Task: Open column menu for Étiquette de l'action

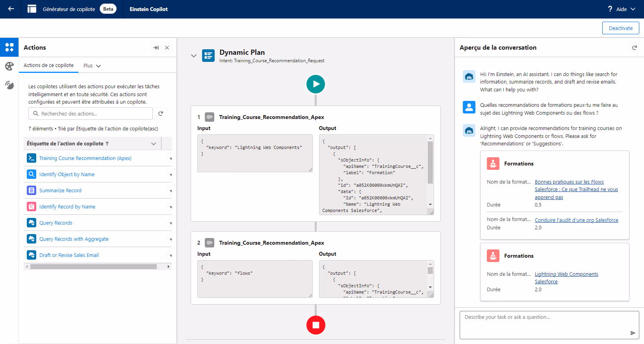Action: point(154,143)
